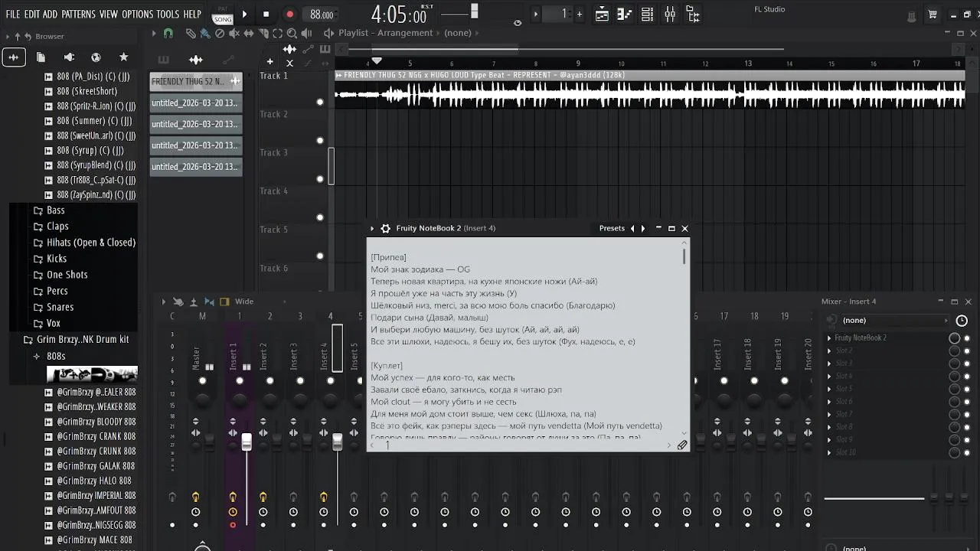Select the Slice tool in Playlist toolbar
The width and height of the screenshot is (980, 551).
263,33
